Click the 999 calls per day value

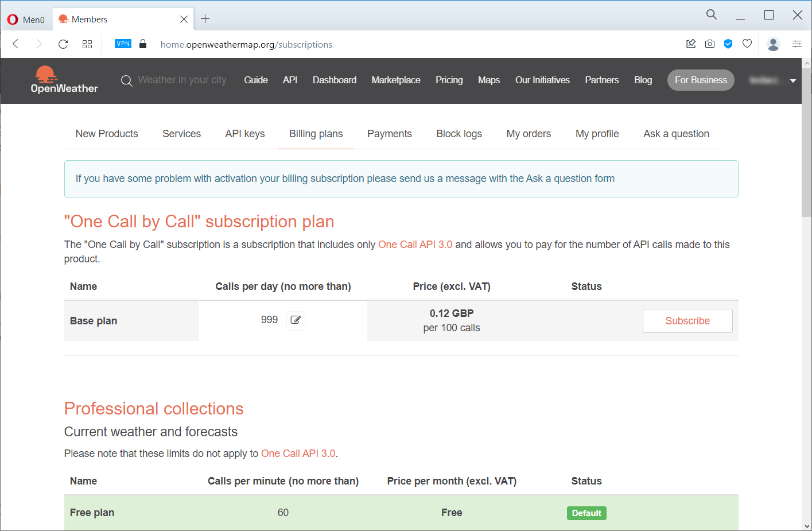coord(269,320)
